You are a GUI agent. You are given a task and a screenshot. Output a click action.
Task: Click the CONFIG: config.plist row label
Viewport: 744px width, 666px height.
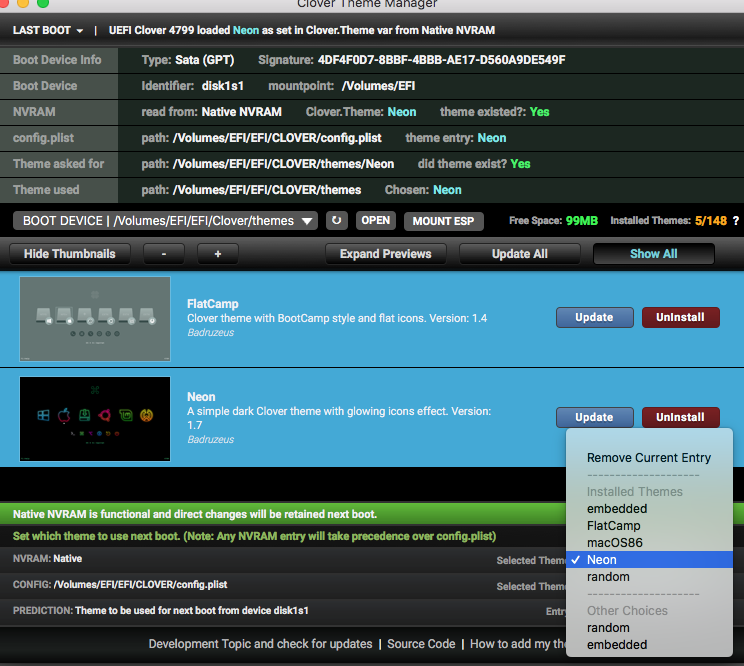tap(120, 584)
